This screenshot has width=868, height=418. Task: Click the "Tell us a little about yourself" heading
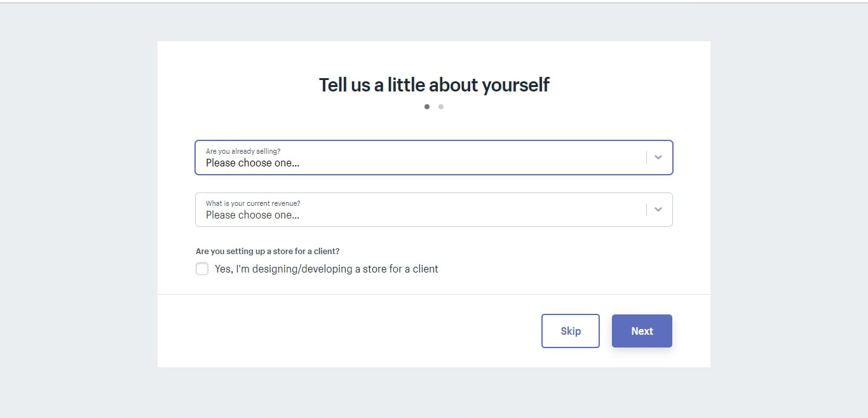point(434,84)
